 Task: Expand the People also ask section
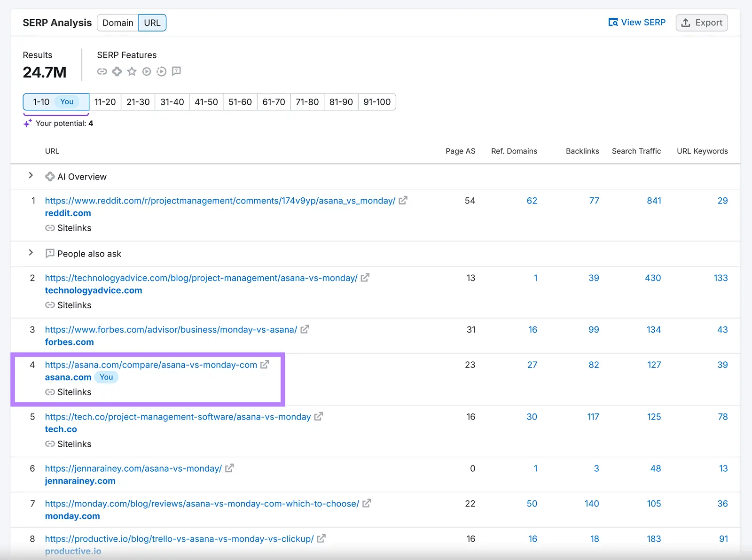coord(31,253)
